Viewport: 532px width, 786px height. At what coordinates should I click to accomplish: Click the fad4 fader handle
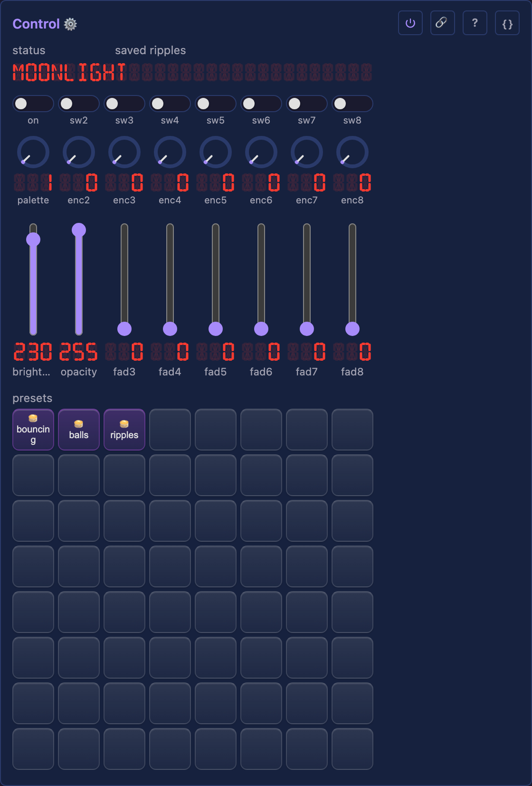[170, 329]
